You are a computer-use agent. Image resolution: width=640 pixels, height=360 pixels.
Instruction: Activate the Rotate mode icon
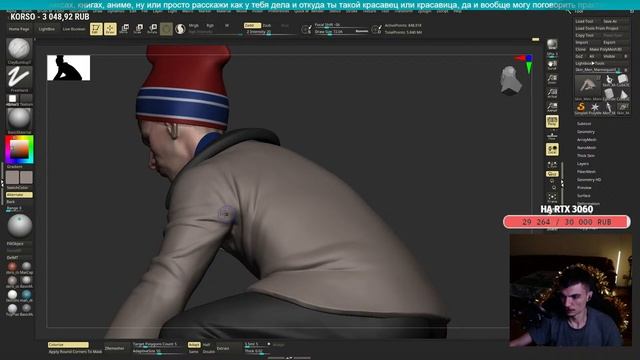(152, 29)
